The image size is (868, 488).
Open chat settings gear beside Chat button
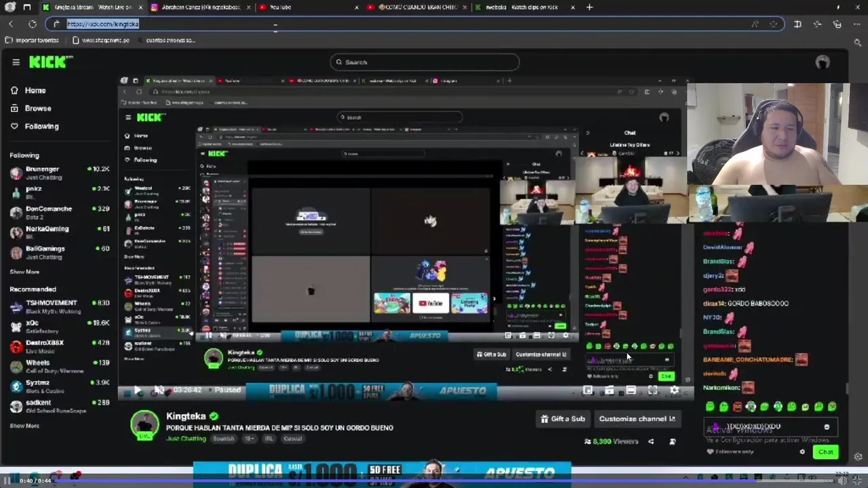click(802, 452)
